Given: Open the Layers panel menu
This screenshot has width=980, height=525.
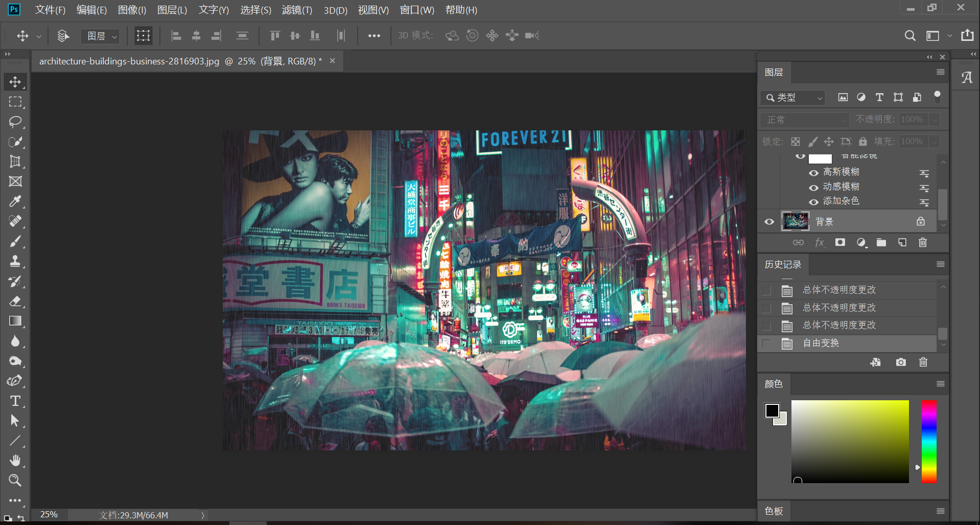Looking at the screenshot, I should click(940, 72).
